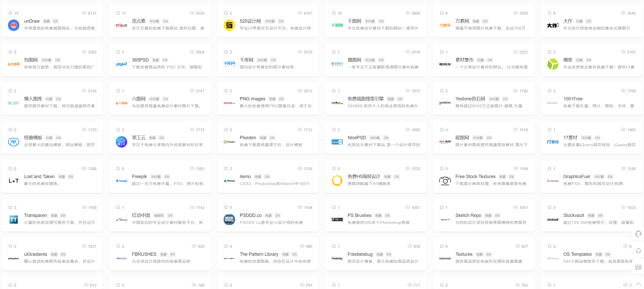Open the PNG images site title

tap(253, 99)
